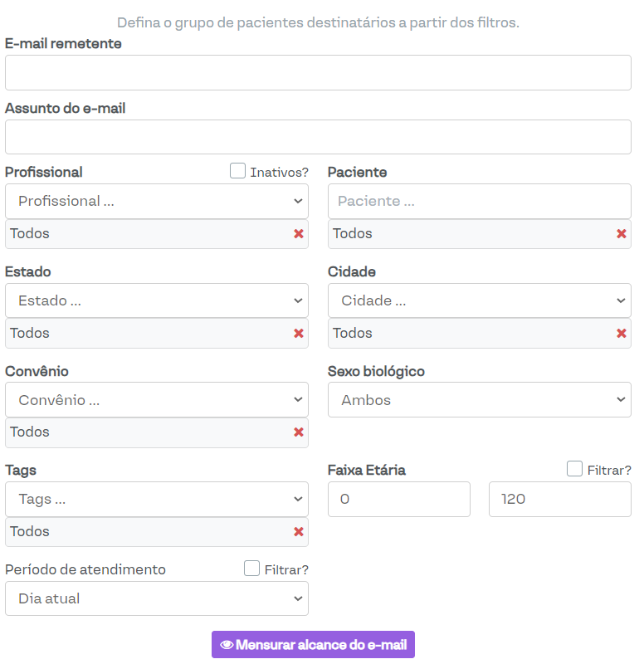The width and height of the screenshot is (644, 664).
Task: Remove the Todos tag under Profissional
Action: [x=299, y=234]
